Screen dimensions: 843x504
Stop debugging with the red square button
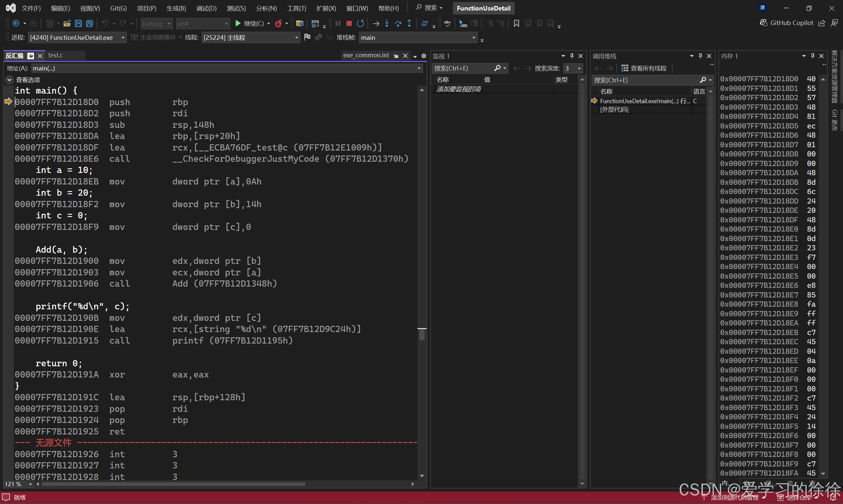pos(349,23)
